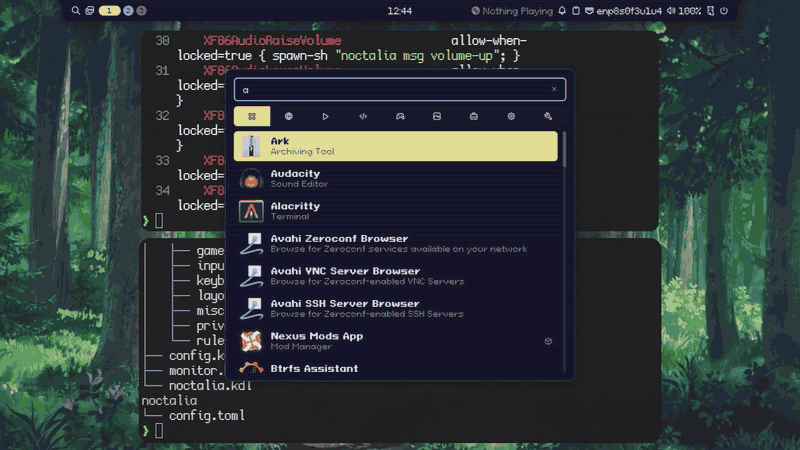Open the power menu icon

click(724, 11)
